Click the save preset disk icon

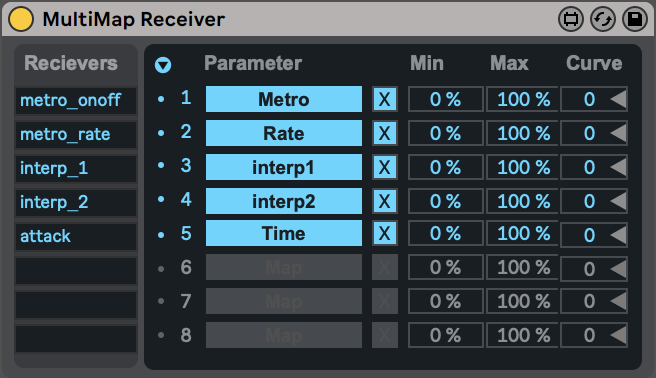point(635,19)
